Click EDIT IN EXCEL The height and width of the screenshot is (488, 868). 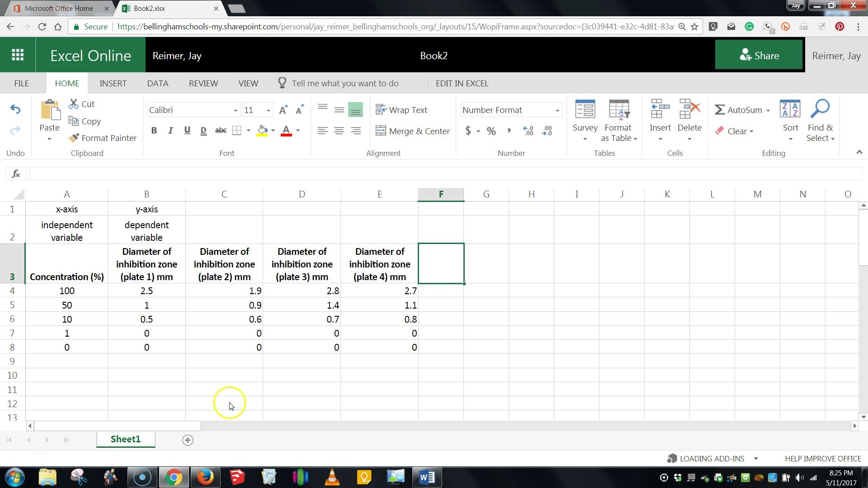pos(462,83)
